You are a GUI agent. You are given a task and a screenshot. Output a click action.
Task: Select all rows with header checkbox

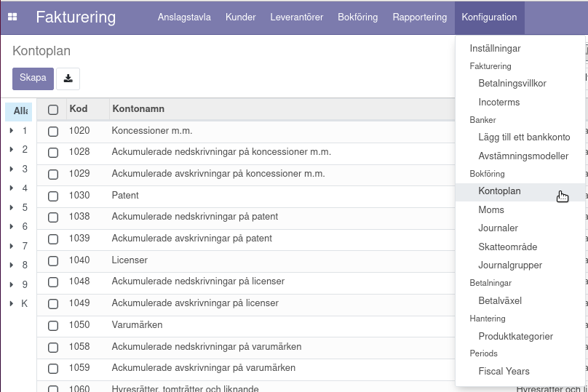click(x=53, y=109)
